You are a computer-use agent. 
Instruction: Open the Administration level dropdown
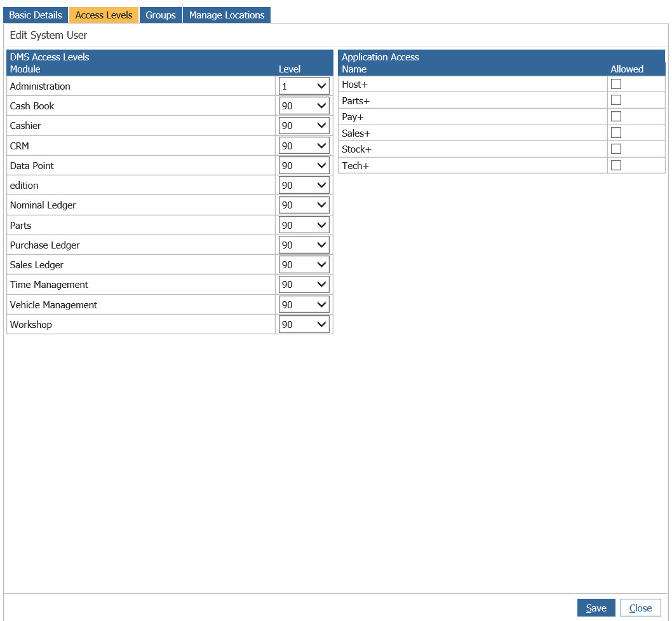pyautogui.click(x=304, y=86)
